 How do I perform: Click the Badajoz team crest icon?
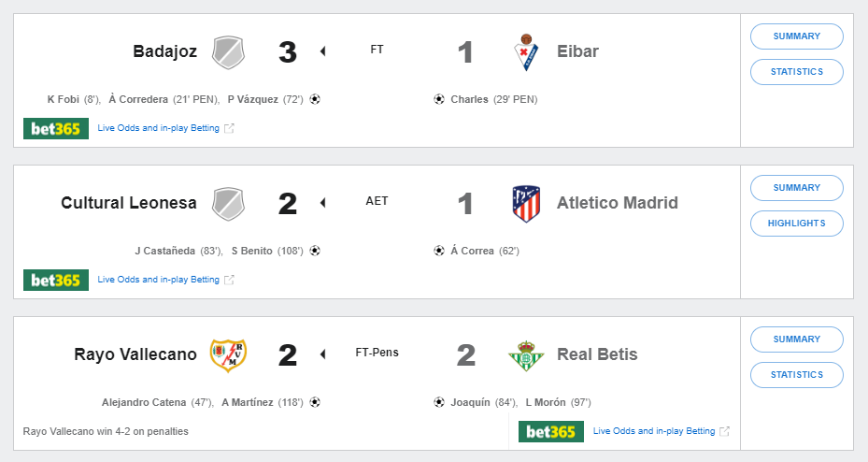pyautogui.click(x=228, y=52)
